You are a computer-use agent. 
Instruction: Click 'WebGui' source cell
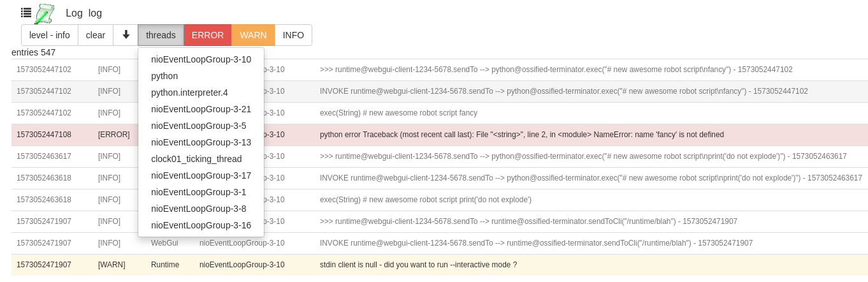tap(164, 243)
